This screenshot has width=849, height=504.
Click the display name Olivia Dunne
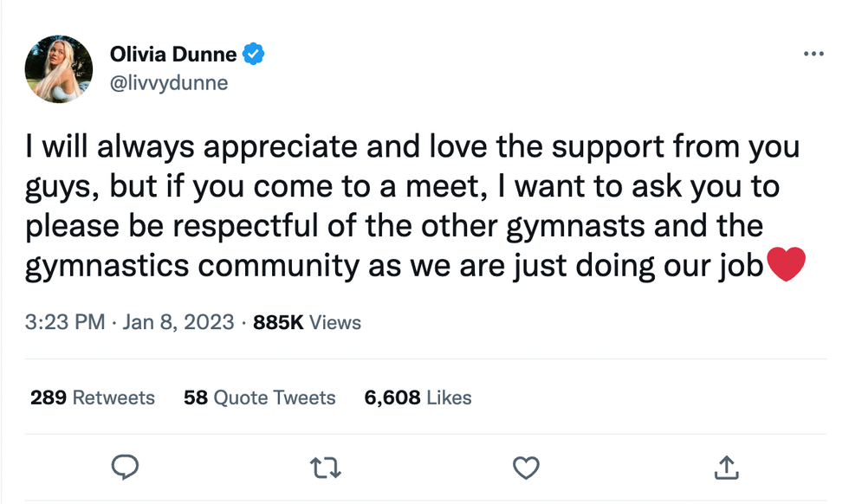click(x=173, y=55)
